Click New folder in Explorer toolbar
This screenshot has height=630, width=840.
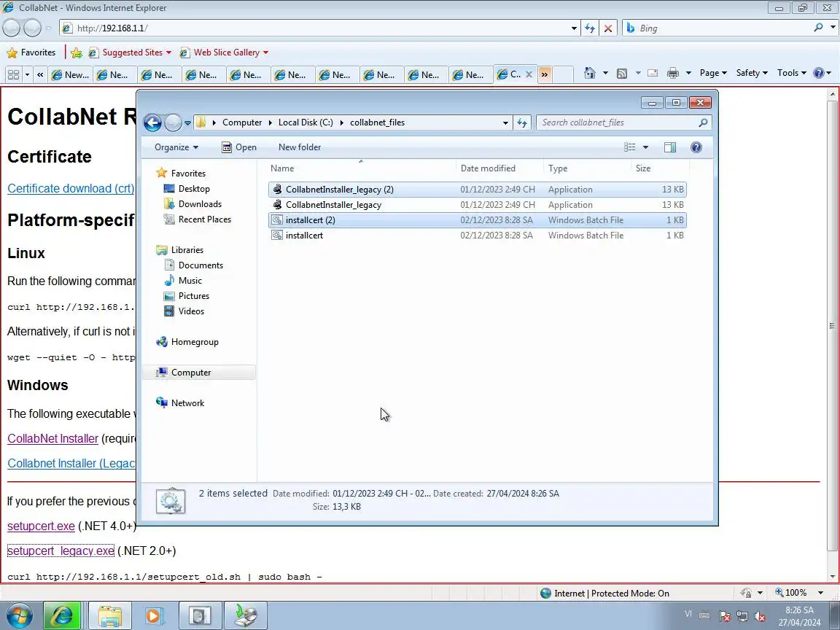point(300,147)
